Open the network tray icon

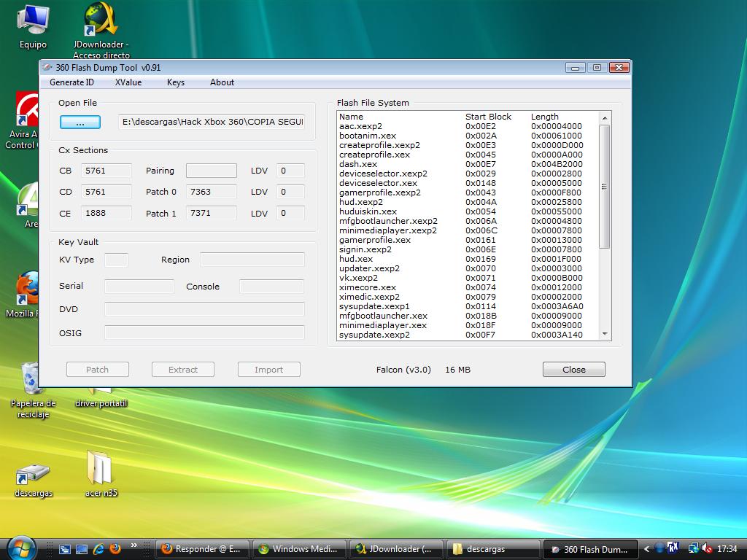tap(693, 549)
